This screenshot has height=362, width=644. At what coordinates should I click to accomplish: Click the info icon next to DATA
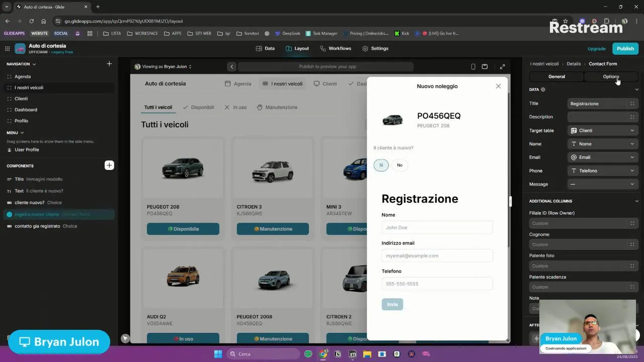pos(543,89)
